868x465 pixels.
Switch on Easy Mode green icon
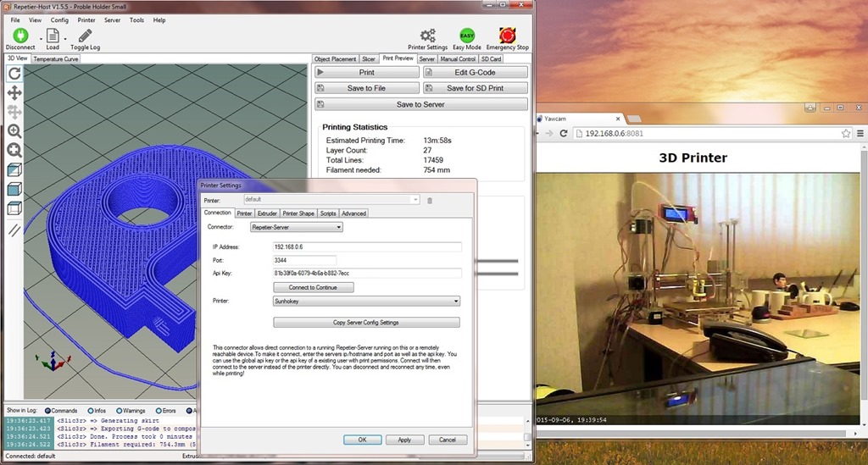[466, 36]
